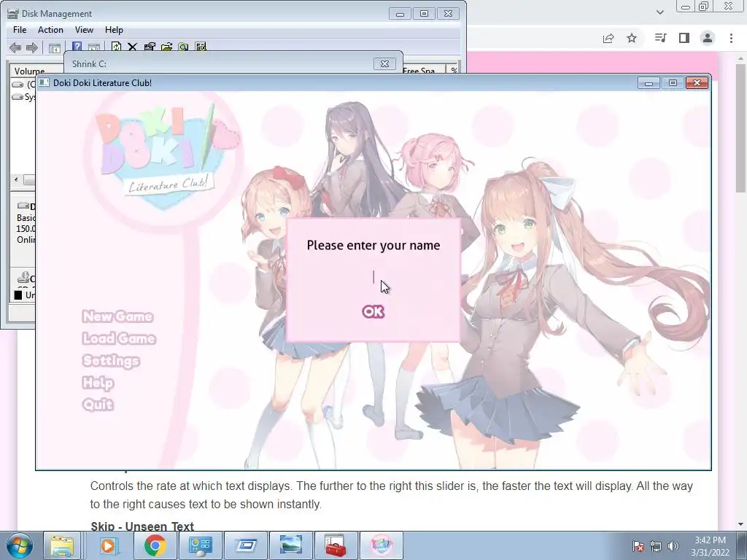747x560 pixels.
Task: Click the volume speaker tray icon
Action: [673, 546]
